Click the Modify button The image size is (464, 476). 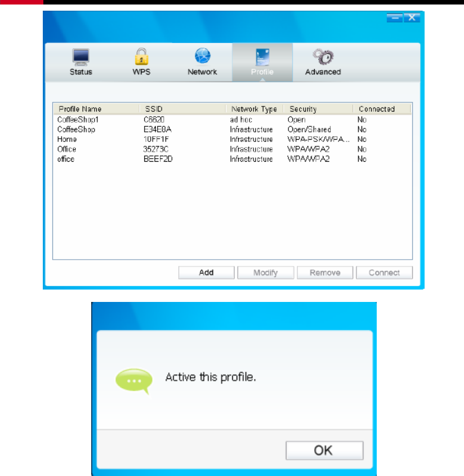[266, 273]
